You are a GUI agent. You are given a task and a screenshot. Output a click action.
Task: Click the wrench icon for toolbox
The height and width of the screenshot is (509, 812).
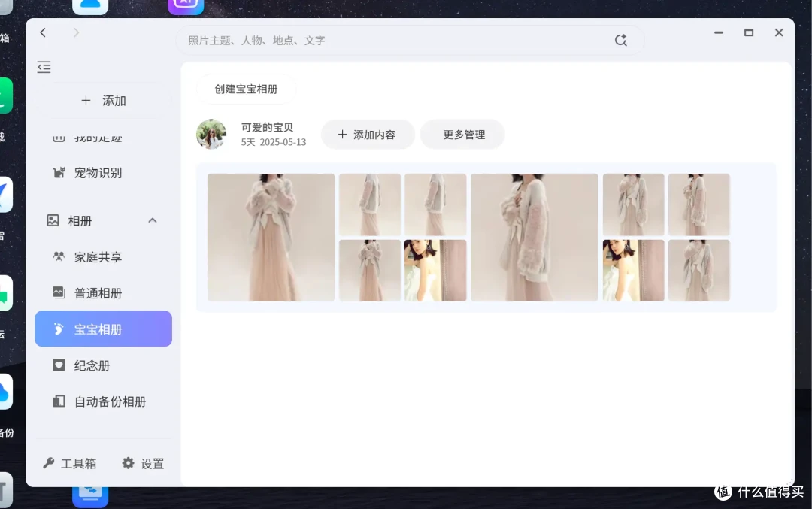coord(49,463)
